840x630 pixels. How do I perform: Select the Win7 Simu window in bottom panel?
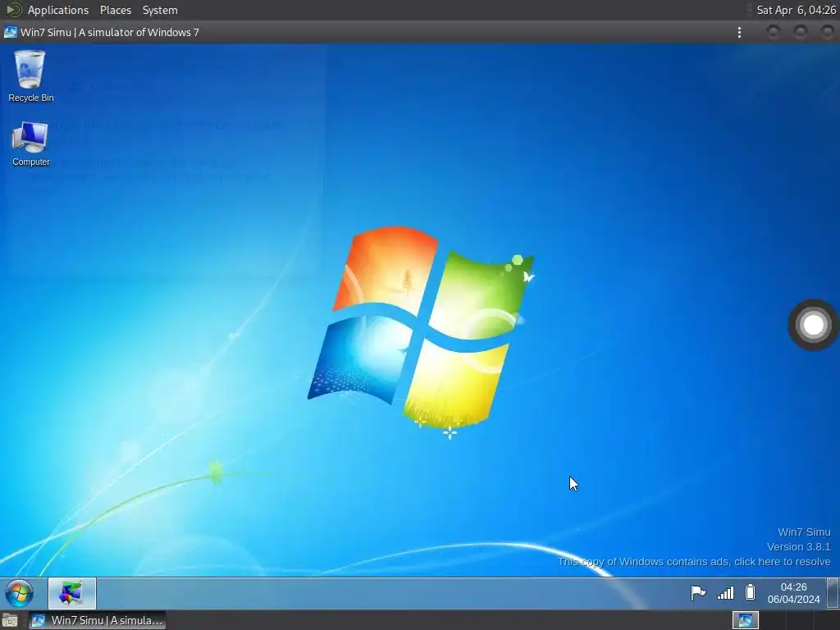point(97,620)
